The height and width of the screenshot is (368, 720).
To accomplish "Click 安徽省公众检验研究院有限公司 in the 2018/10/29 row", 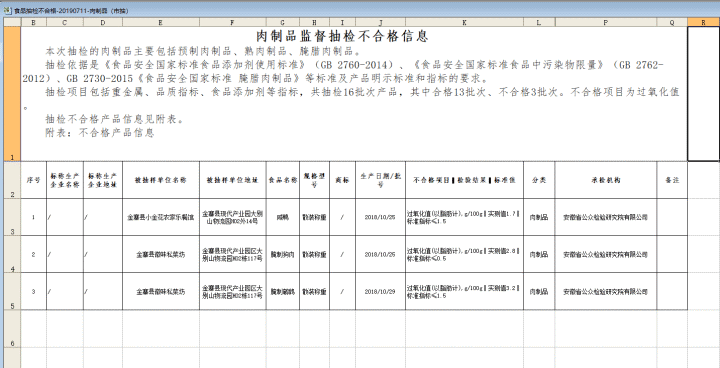I will pos(606,292).
